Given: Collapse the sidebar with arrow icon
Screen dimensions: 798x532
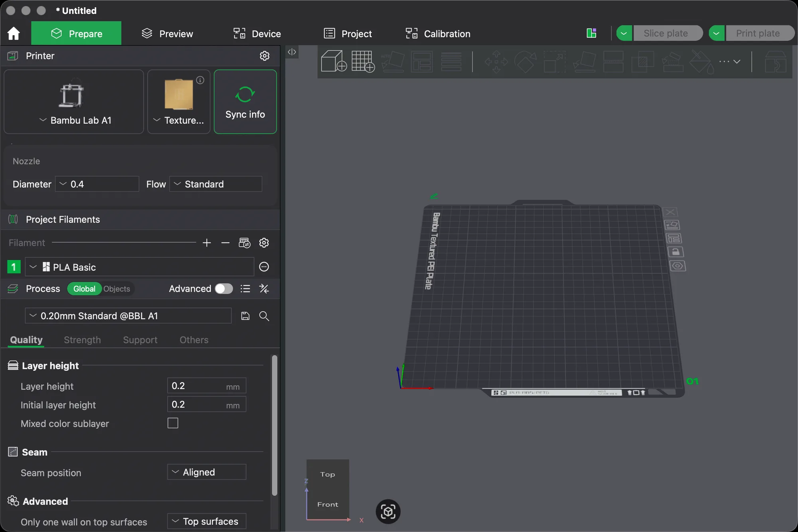Looking at the screenshot, I should tap(292, 52).
